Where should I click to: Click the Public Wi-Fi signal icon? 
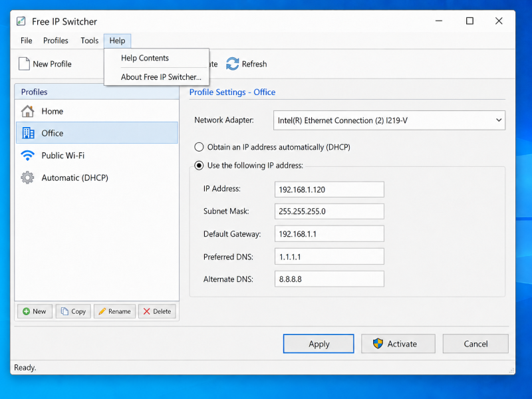[x=27, y=156]
